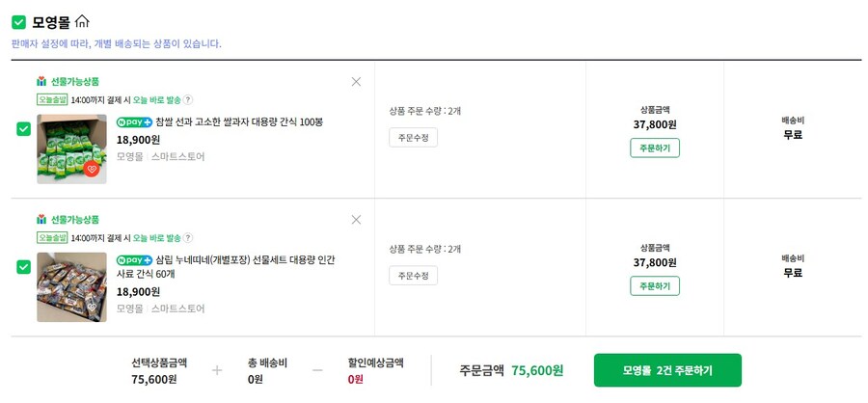The image size is (868, 403).
Task: Click the home icon next to 모영몰
Action: [82, 21]
